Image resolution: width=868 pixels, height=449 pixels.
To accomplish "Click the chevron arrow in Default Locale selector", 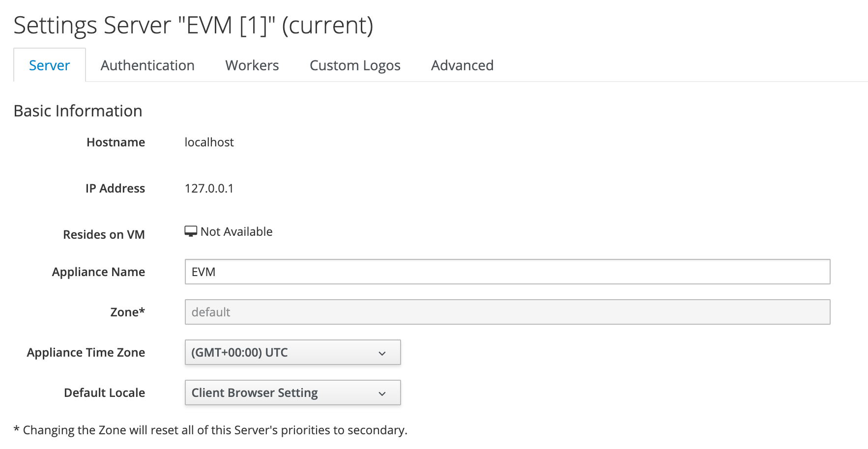I will click(x=382, y=393).
